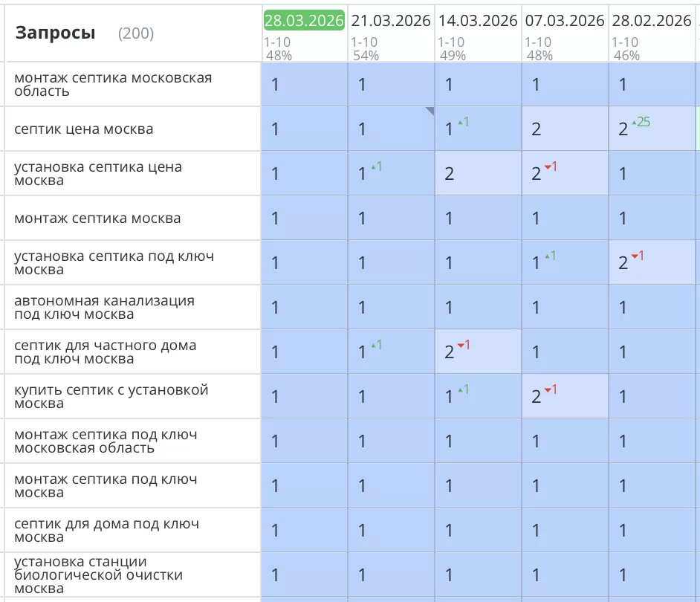Select the 21.03.2026 column header

[x=390, y=21]
